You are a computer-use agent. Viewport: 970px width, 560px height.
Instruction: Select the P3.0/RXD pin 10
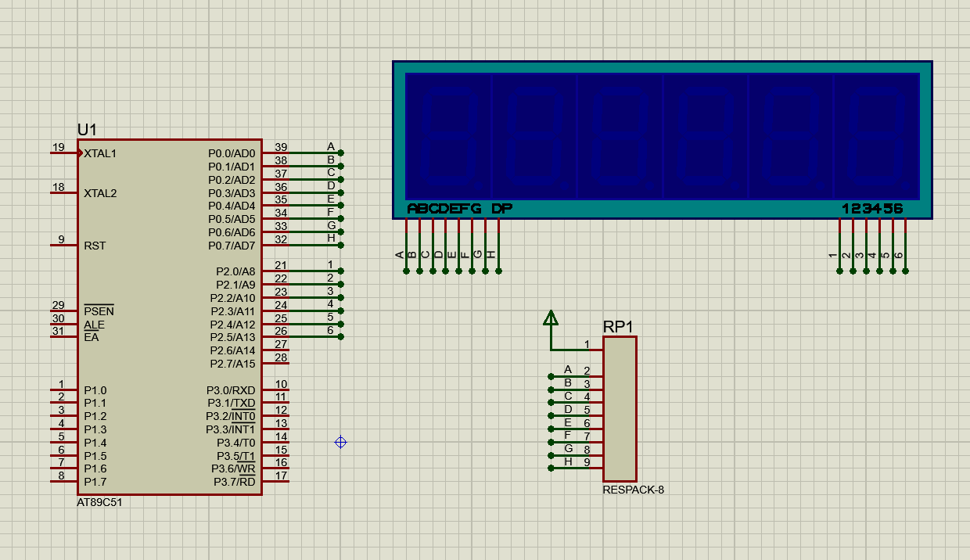[275, 389]
